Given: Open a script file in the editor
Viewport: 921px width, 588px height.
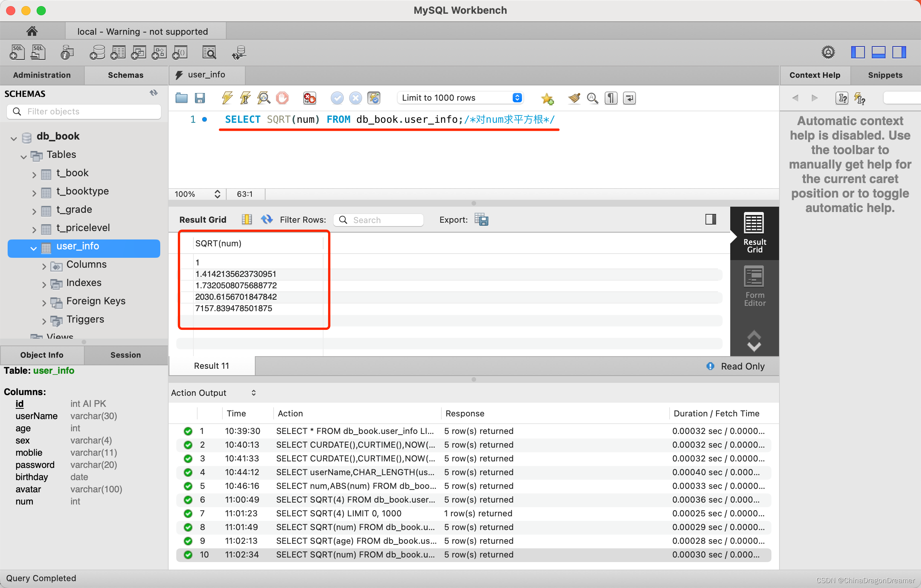Looking at the screenshot, I should 181,98.
